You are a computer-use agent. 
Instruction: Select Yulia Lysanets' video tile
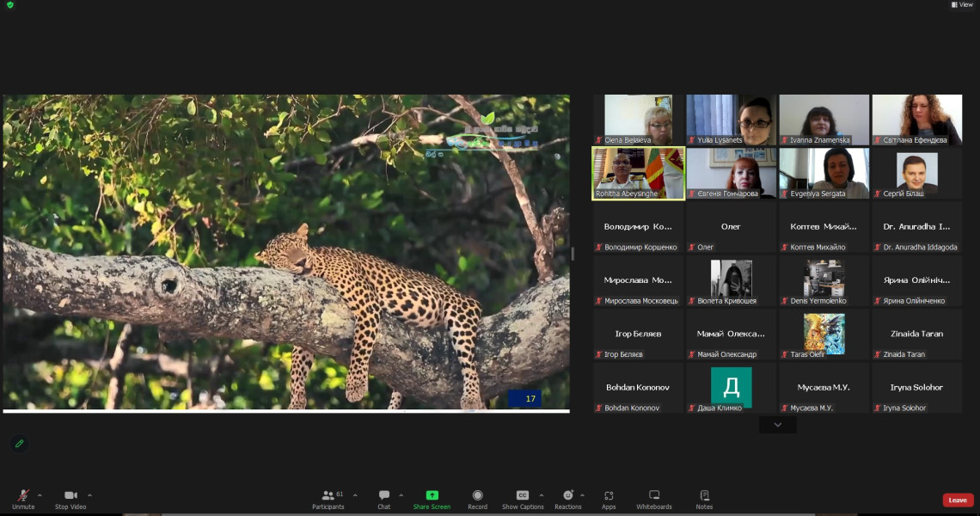point(732,120)
